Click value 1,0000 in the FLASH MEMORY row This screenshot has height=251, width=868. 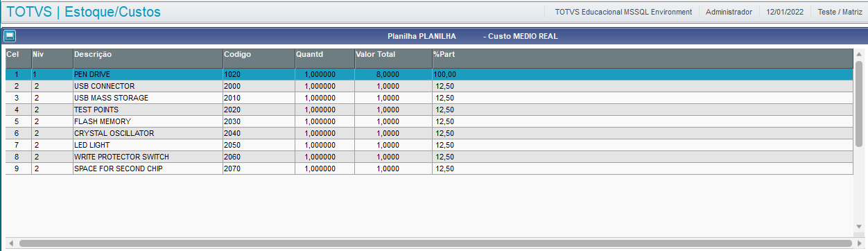click(x=394, y=121)
